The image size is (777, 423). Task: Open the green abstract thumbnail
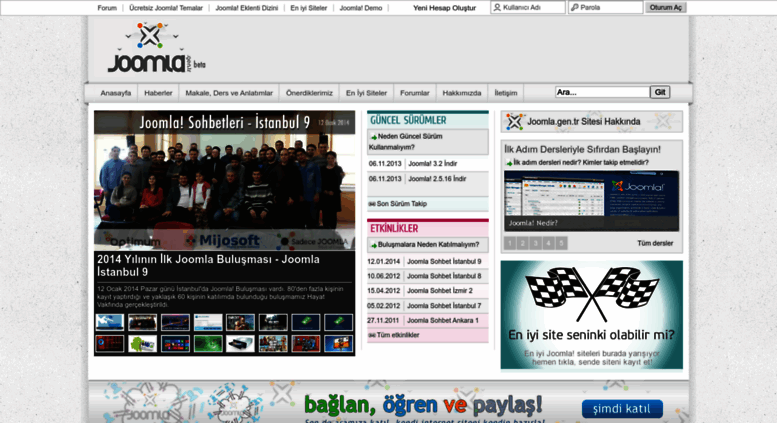[x=208, y=343]
